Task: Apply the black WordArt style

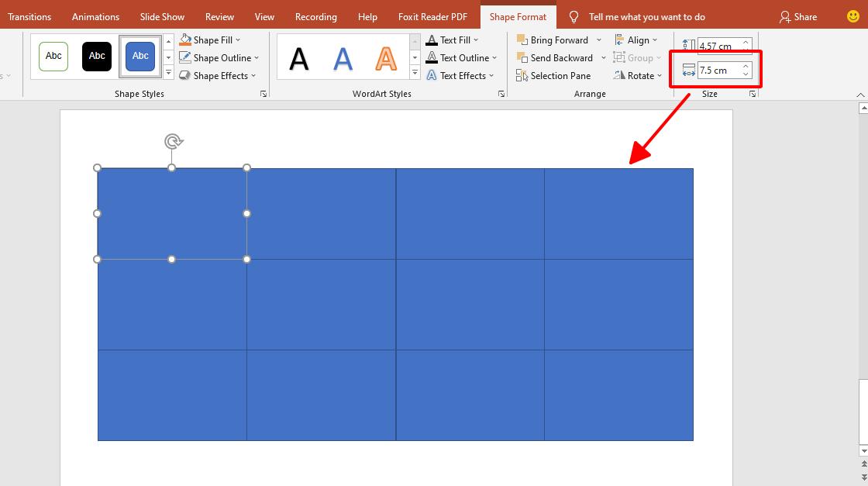Action: pos(299,58)
